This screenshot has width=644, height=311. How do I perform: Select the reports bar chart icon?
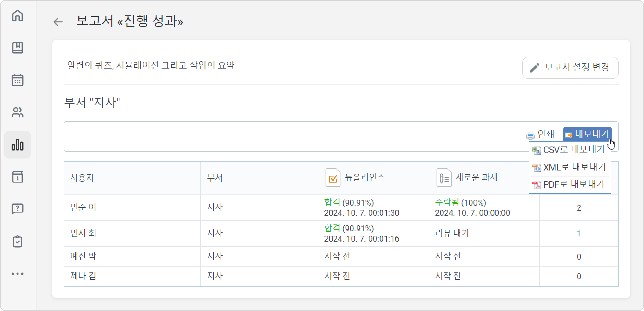18,145
